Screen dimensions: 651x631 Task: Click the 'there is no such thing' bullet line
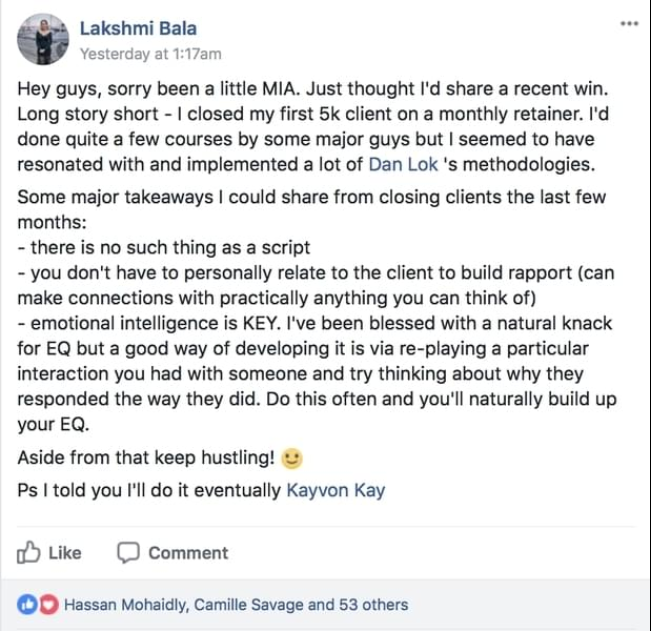pos(158,247)
